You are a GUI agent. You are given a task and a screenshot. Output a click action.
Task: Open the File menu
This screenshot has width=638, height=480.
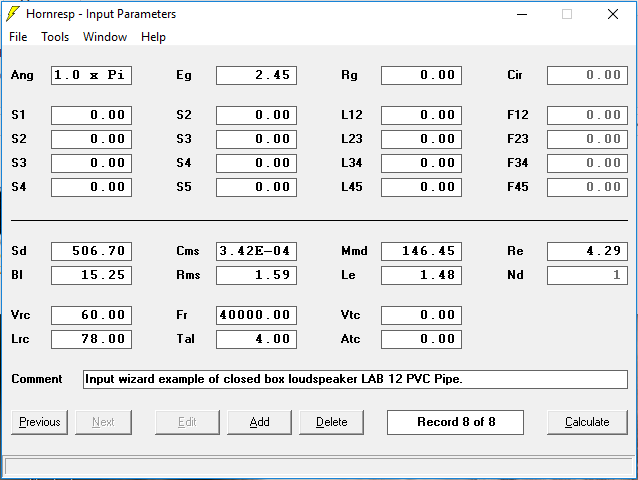pos(18,37)
